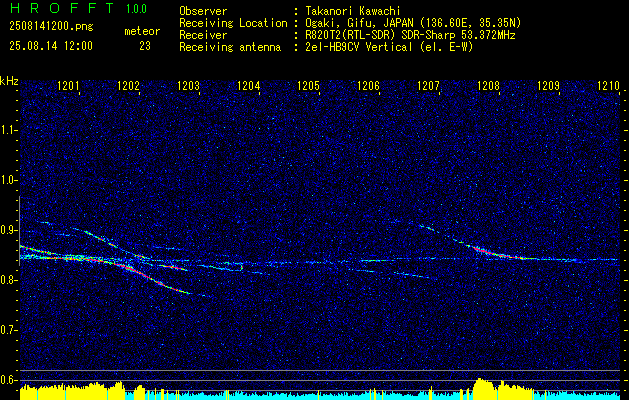Click the 1.1 frequency axis label
Viewport: 629px width, 400px height.
(9, 130)
